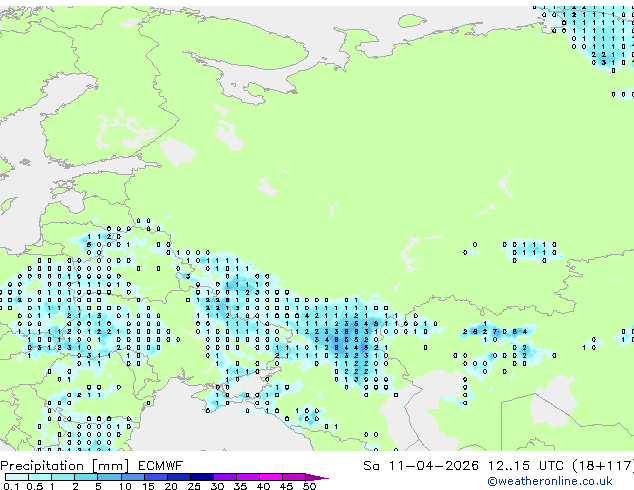Click the 30–35 mm purple legend segment

224,477
